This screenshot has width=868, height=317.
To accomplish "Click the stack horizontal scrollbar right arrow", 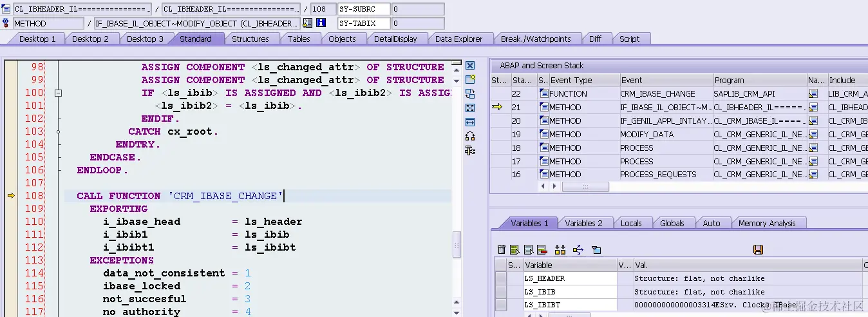I will pos(553,186).
